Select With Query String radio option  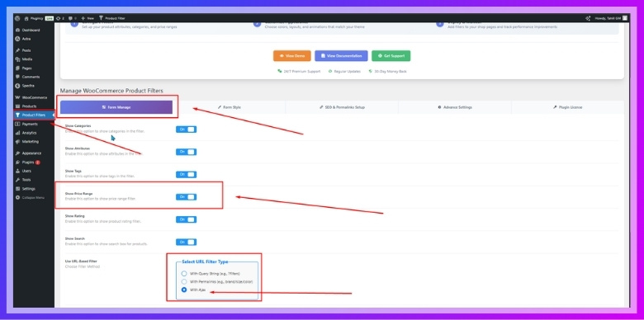(184, 273)
